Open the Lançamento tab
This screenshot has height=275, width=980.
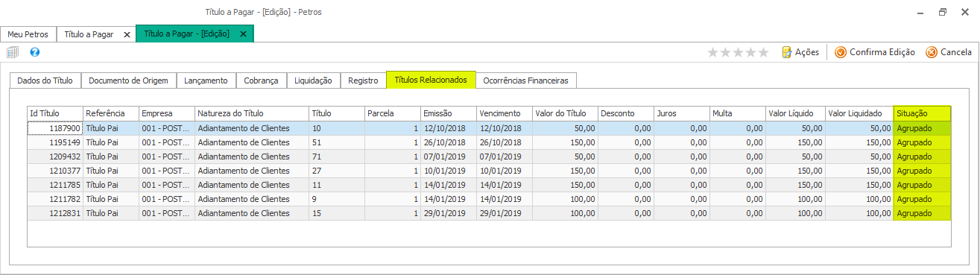tap(206, 80)
